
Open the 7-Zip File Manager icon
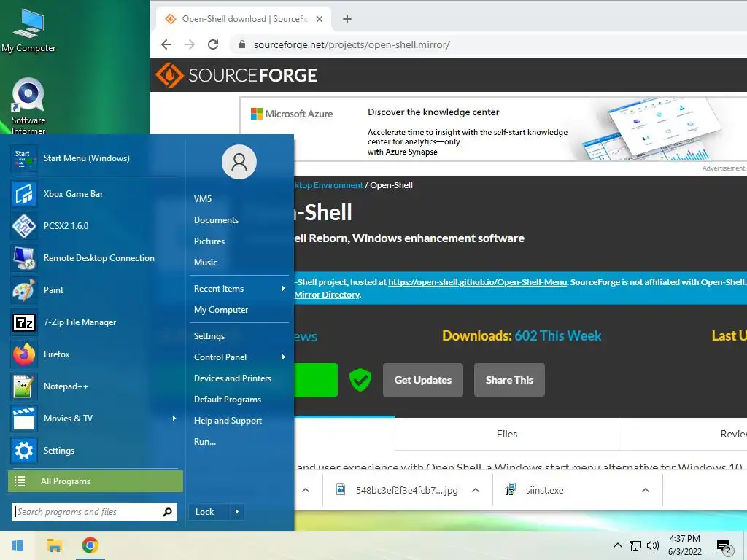(x=24, y=322)
